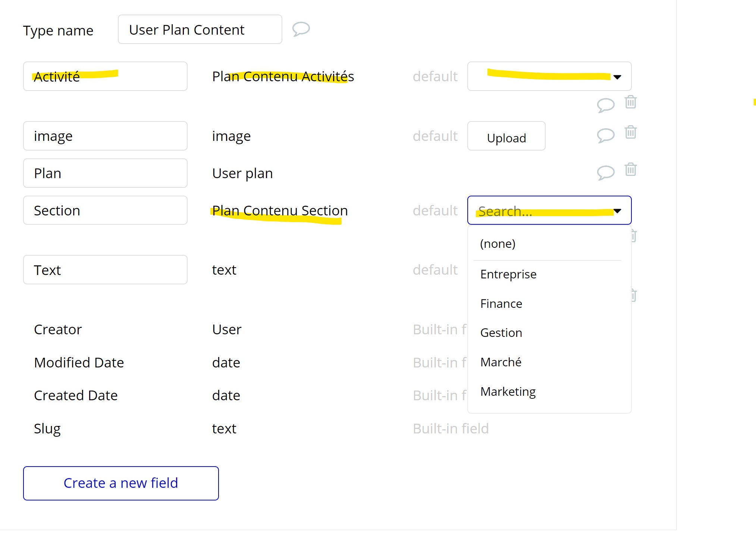Image resolution: width=756 pixels, height=537 pixels.
Task: Select Marketing from the dropdown options
Action: [x=508, y=392]
